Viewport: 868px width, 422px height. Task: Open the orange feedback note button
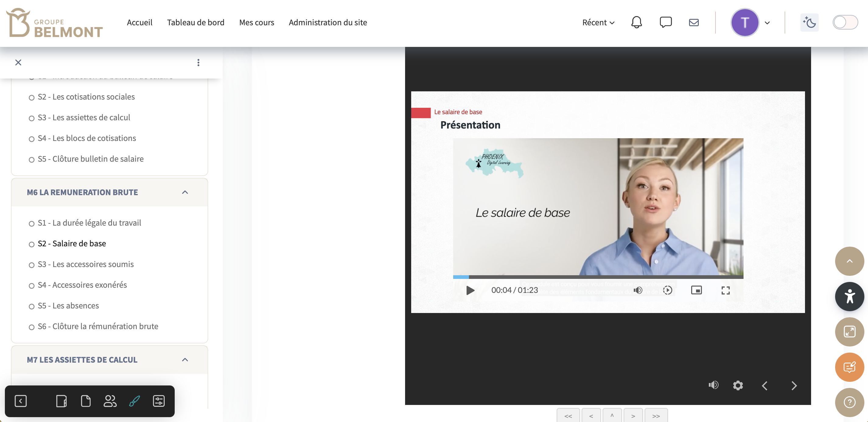[849, 367]
